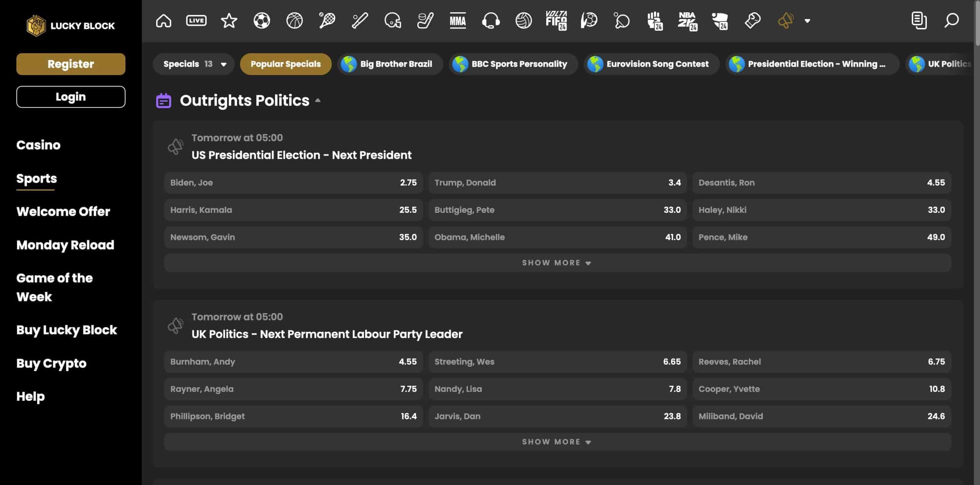Viewport: 980px width, 485px height.
Task: Select the Tennis racket icon
Action: click(327, 21)
